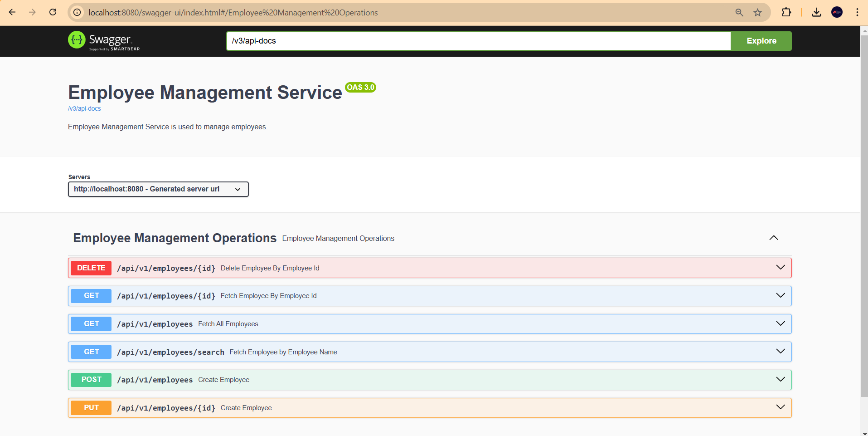Bookmark this page with the star icon
The width and height of the screenshot is (868, 436).
(758, 12)
